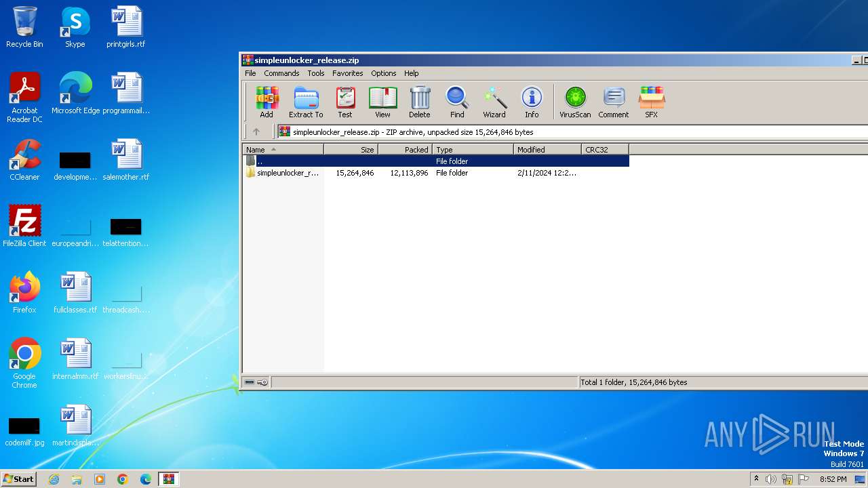Open the File menu
Screen dimensions: 868x488
pyautogui.click(x=250, y=73)
